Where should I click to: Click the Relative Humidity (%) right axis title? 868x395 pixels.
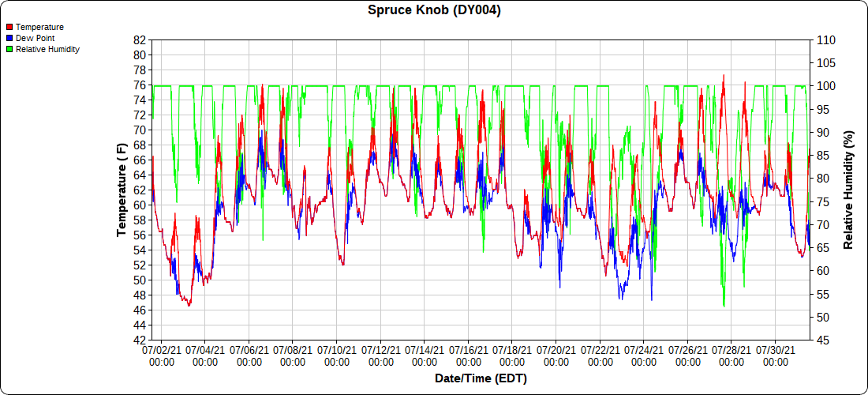(x=848, y=190)
